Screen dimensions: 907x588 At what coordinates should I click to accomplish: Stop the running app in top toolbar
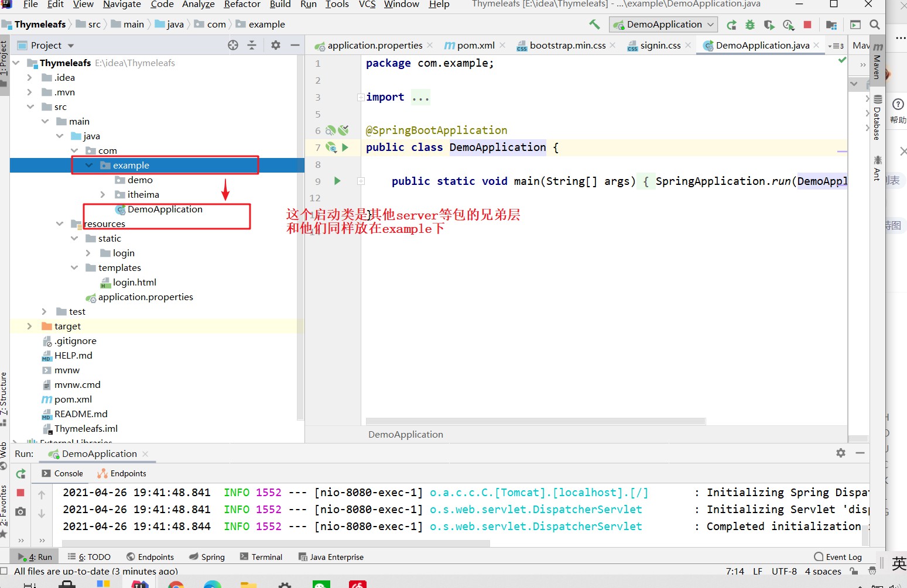(x=807, y=25)
